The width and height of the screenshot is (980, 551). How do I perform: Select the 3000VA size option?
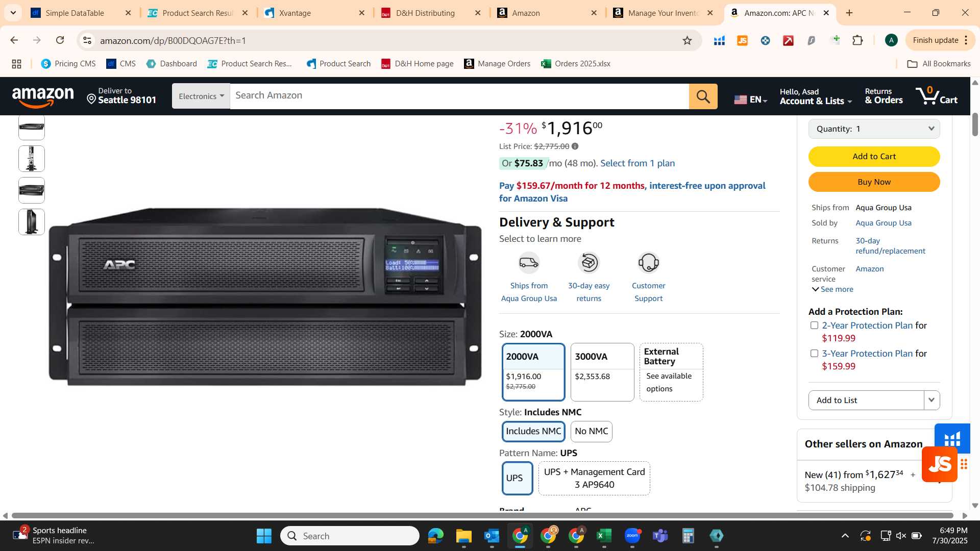point(602,372)
